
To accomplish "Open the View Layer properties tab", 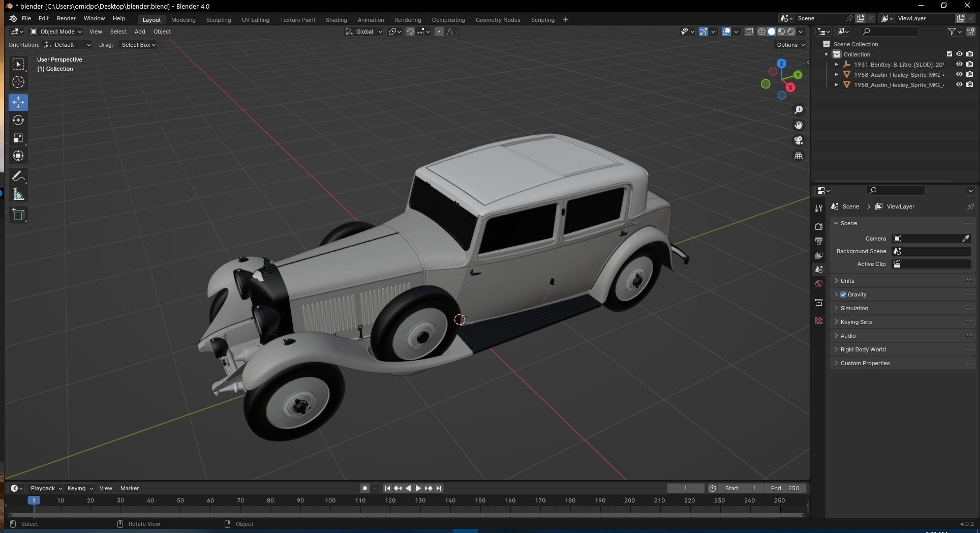I will [x=819, y=255].
